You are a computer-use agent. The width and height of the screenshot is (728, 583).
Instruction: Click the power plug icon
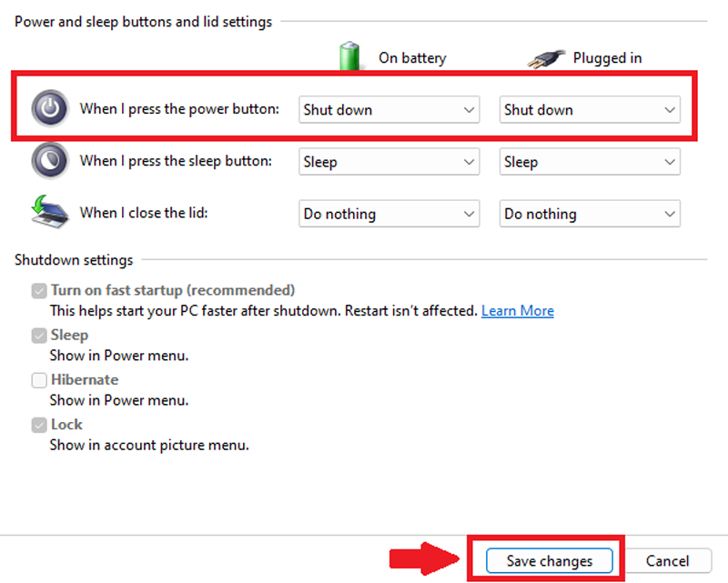pos(546,58)
